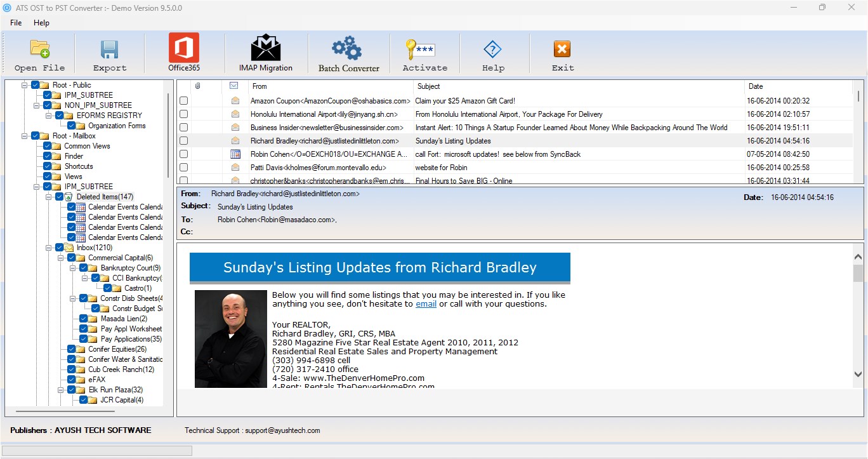Click the folder tree vertical scrollbar thumb
The height and width of the screenshot is (459, 868).
pos(168,135)
